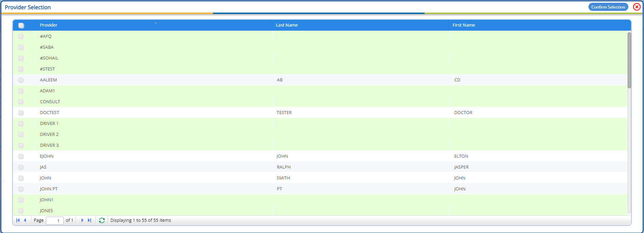Select the AALEEM provider checkbox

pyautogui.click(x=21, y=80)
